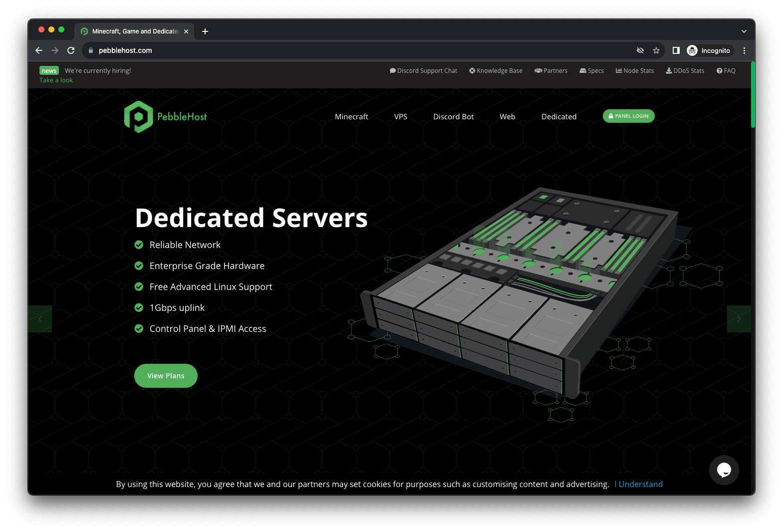Screen dimensions: 783x532
Task: Open the Minecraft menu item
Action: point(351,117)
